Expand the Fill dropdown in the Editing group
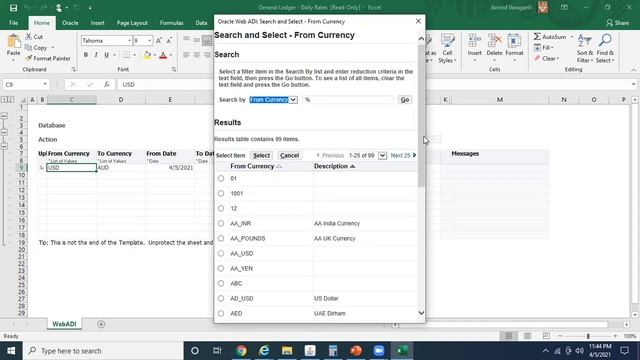The height and width of the screenshot is (360, 640). click(x=552, y=48)
